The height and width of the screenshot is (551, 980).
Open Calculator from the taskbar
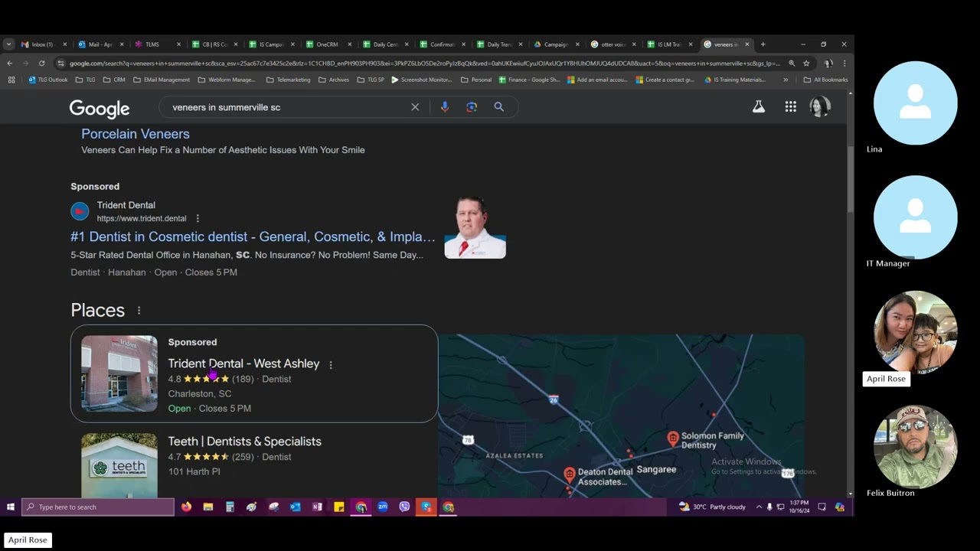(x=230, y=507)
